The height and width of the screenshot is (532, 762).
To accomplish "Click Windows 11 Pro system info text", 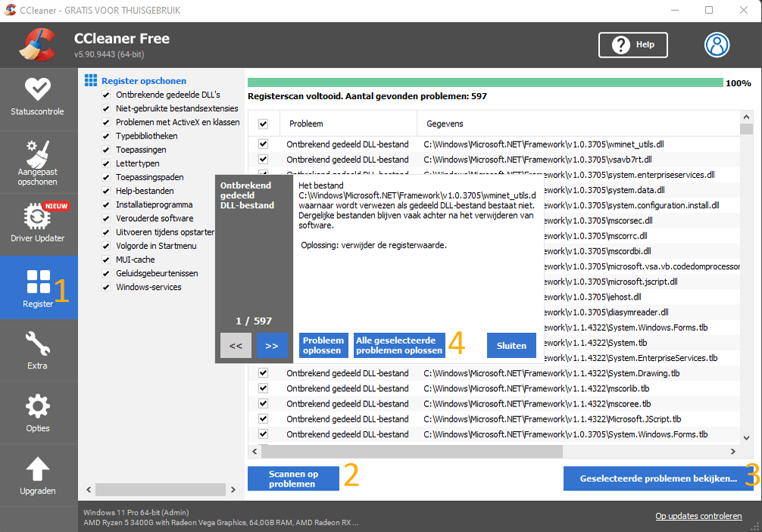I will [136, 512].
